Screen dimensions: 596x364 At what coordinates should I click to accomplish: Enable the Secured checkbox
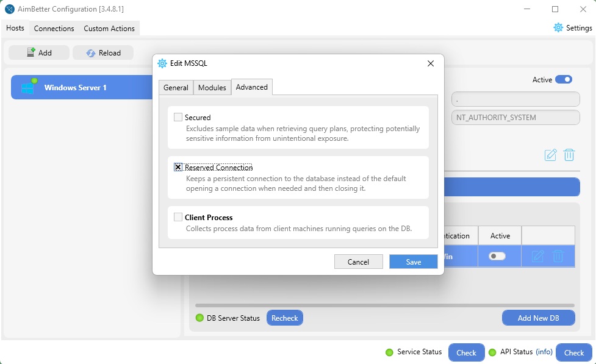tap(178, 117)
